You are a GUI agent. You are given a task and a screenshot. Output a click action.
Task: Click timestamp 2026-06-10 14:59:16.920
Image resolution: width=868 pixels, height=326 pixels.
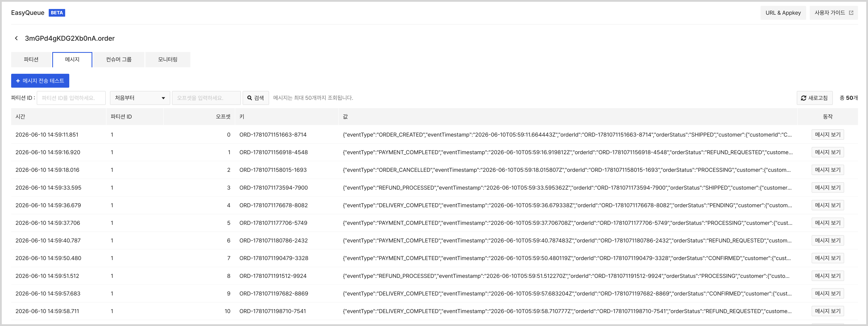pyautogui.click(x=48, y=152)
